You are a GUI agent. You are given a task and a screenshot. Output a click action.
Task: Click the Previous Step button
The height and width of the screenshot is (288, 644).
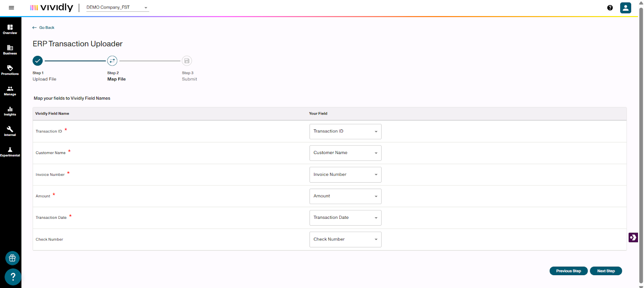point(568,271)
